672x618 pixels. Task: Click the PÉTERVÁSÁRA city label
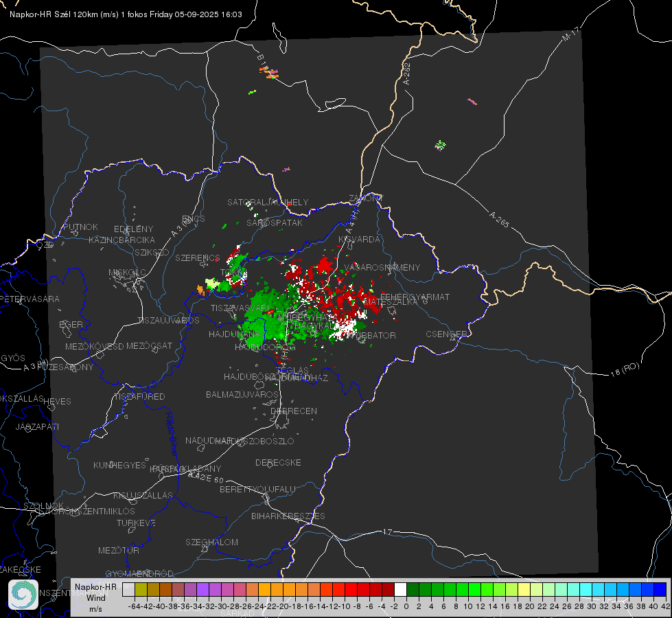click(29, 299)
